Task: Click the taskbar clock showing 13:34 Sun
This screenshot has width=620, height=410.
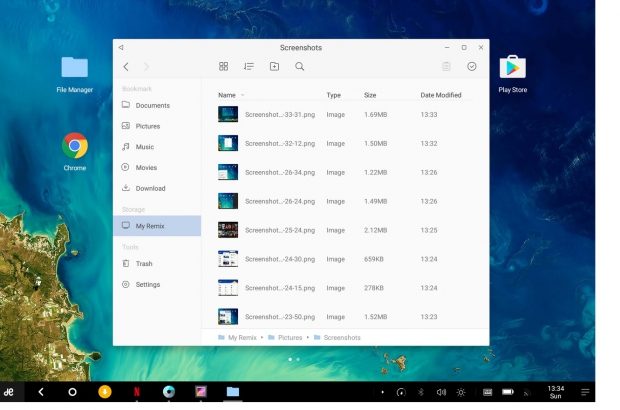Action: tap(556, 392)
